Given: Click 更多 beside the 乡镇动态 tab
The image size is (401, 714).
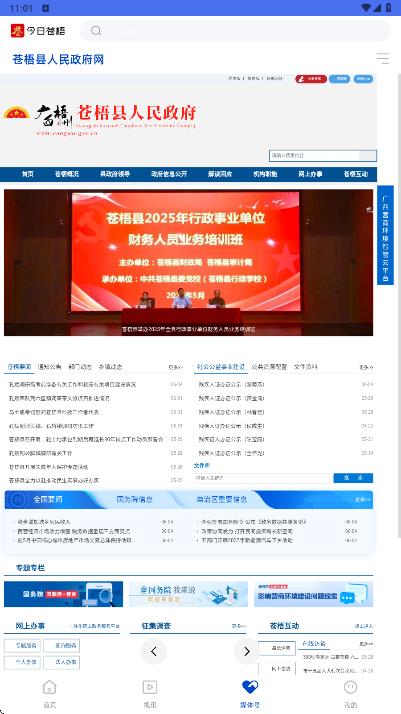Looking at the screenshot, I should point(176,367).
